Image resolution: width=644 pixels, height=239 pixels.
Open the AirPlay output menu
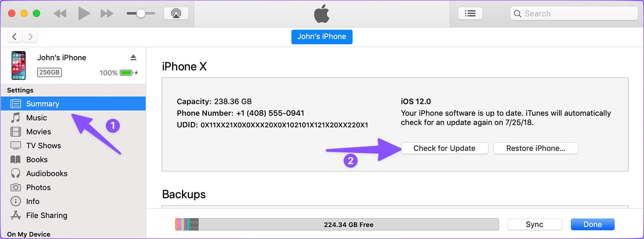(176, 14)
